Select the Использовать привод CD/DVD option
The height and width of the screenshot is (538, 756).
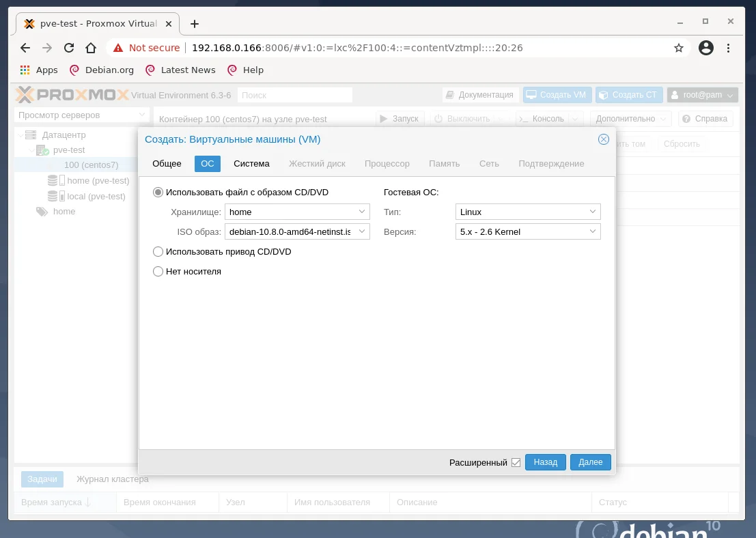pos(158,251)
